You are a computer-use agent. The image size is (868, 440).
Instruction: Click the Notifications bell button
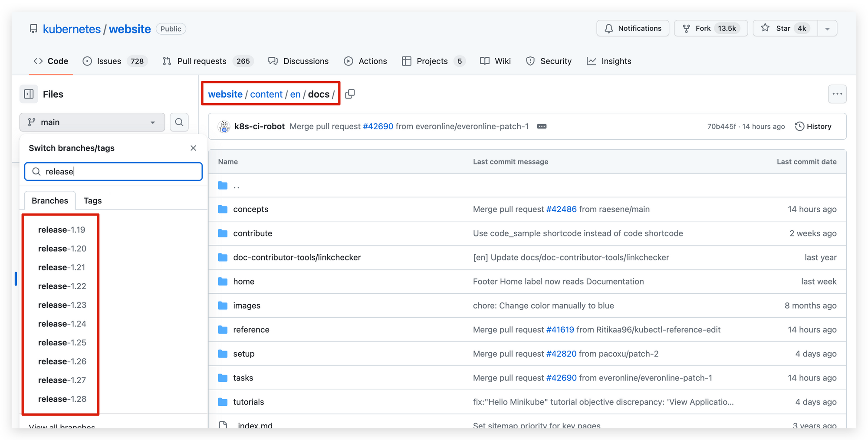633,28
